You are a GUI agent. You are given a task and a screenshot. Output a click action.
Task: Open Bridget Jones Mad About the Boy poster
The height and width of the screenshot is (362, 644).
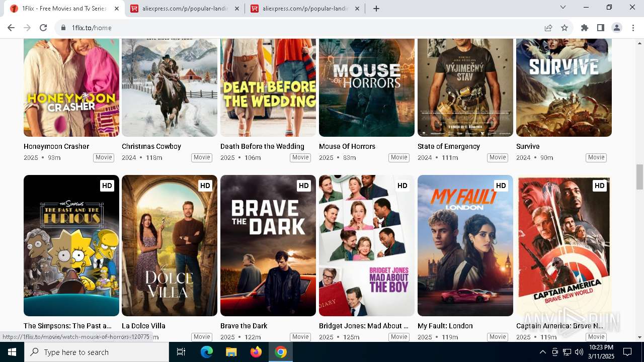point(367,245)
